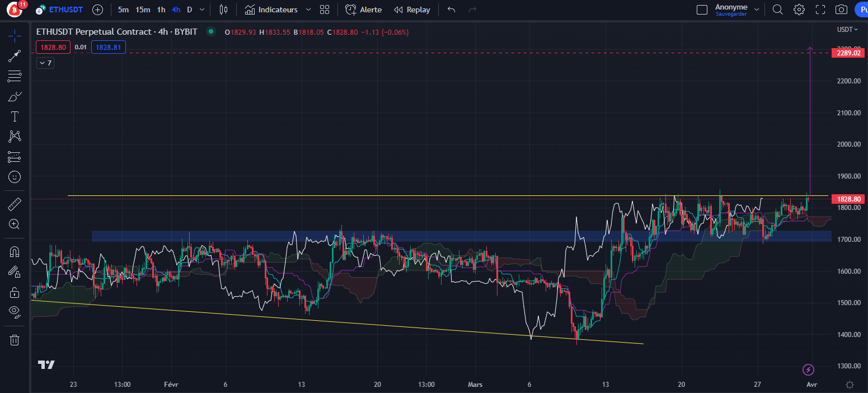Image resolution: width=868 pixels, height=393 pixels.
Task: Toggle magnet mode for drawings
Action: (15, 252)
